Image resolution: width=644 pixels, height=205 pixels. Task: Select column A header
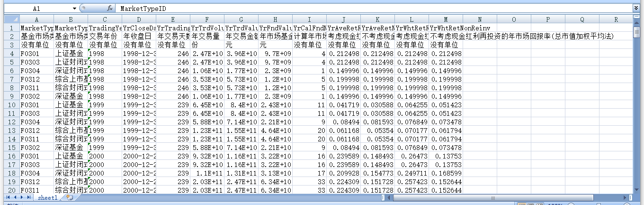[36, 19]
